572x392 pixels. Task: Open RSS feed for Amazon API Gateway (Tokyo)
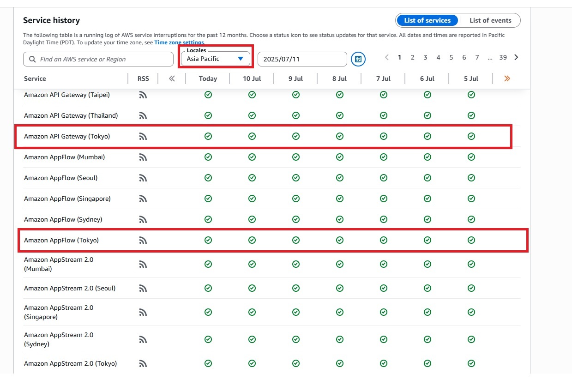pyautogui.click(x=143, y=137)
